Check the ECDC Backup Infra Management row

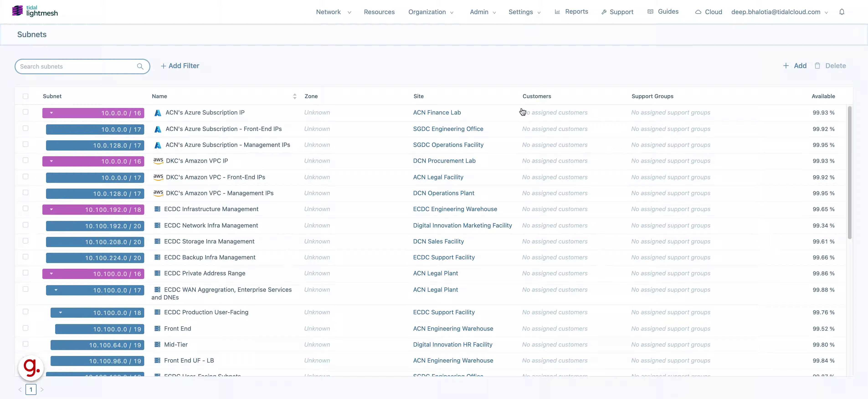click(26, 257)
